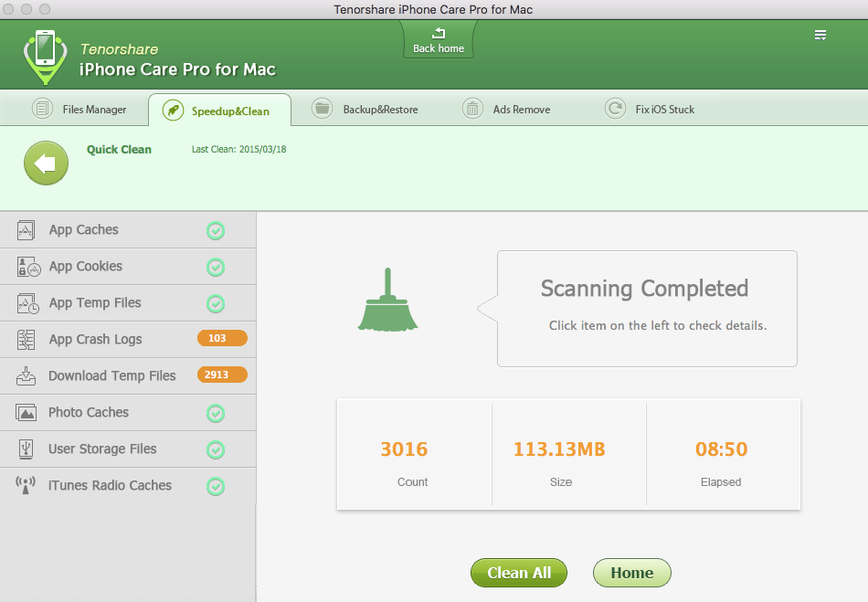This screenshot has height=602, width=868.
Task: Click the App Temp Files clock icon
Action: pyautogui.click(x=27, y=304)
